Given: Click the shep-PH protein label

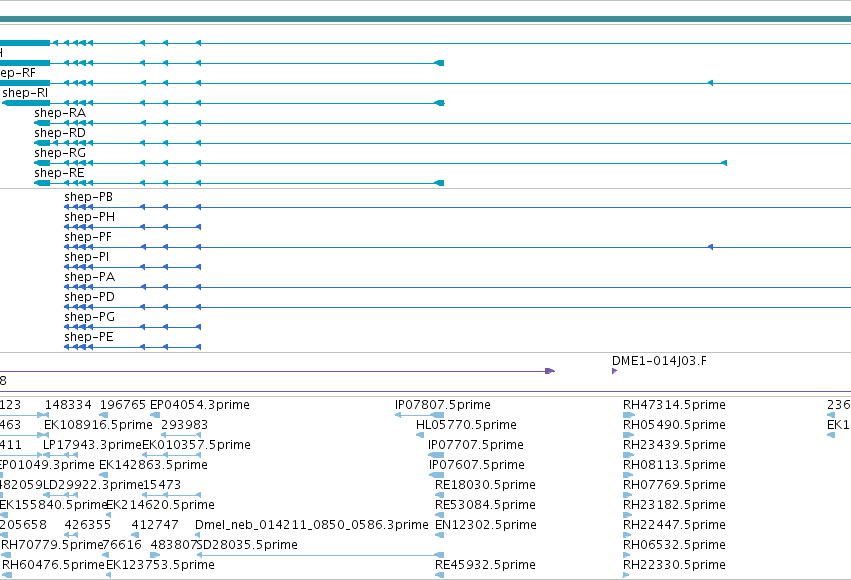Looking at the screenshot, I should coord(90,217).
